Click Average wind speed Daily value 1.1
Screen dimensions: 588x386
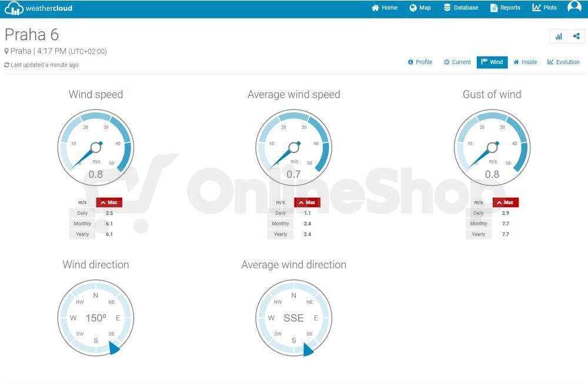308,213
